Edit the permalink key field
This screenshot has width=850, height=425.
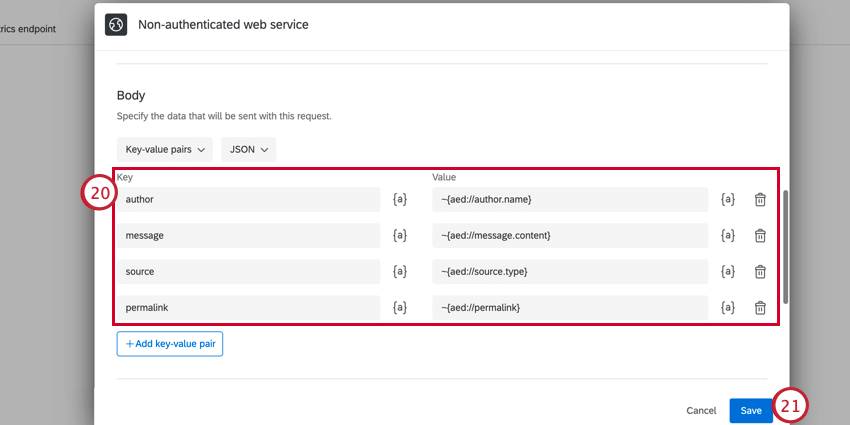pos(248,308)
